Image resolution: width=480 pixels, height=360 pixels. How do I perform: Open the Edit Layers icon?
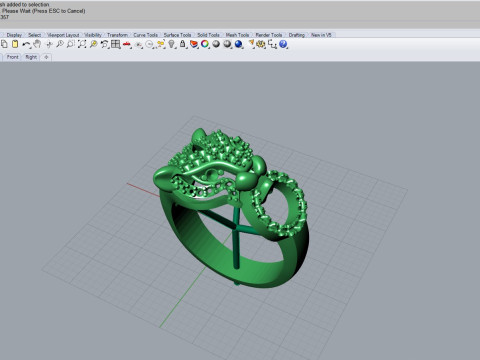(x=194, y=44)
